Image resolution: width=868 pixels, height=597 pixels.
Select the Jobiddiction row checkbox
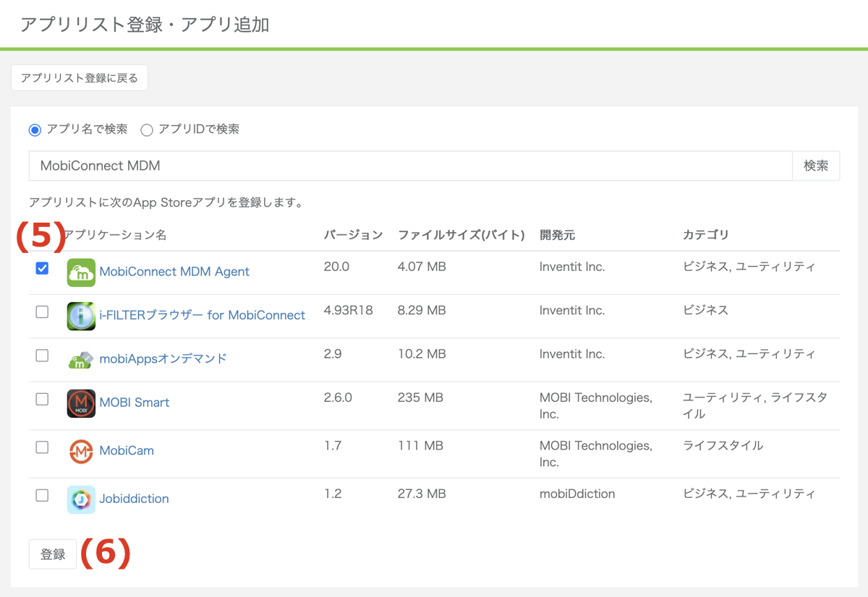pos(42,495)
